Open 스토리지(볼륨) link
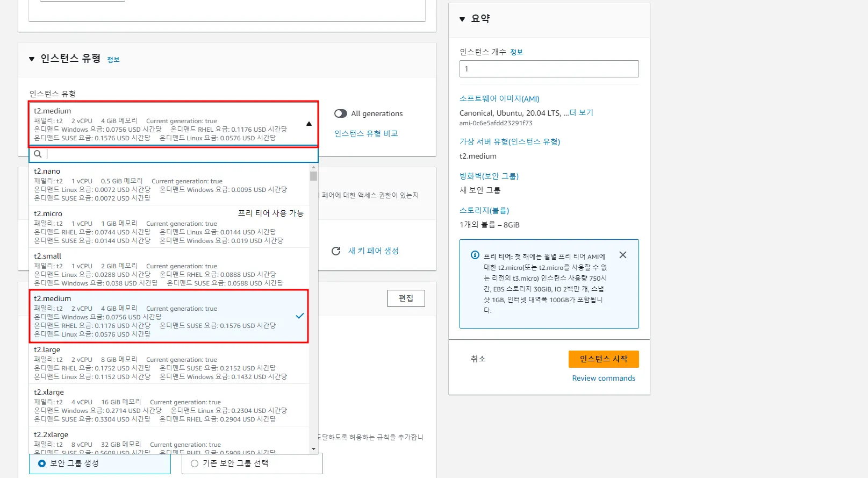Viewport: 868px width, 478px height. pyautogui.click(x=484, y=210)
